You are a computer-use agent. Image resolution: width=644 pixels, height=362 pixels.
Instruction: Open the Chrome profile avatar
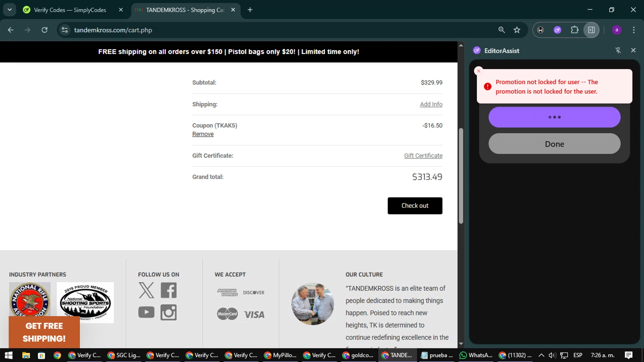click(617, 30)
